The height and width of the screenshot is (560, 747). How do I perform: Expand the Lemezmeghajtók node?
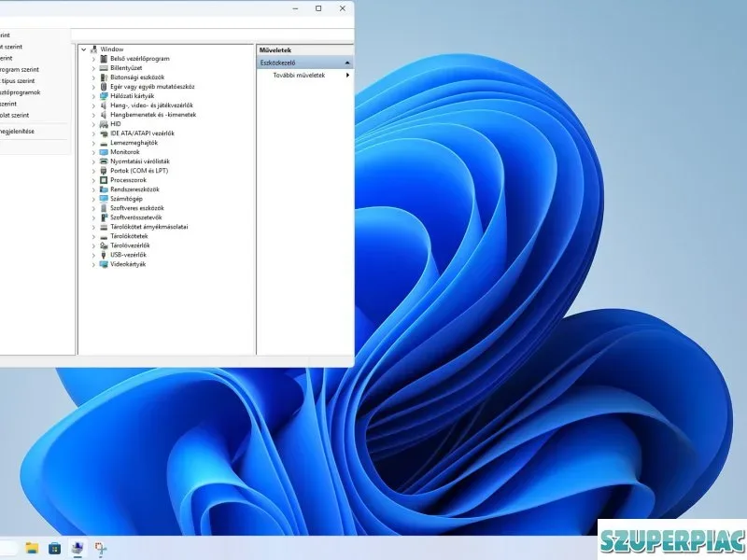click(x=93, y=143)
